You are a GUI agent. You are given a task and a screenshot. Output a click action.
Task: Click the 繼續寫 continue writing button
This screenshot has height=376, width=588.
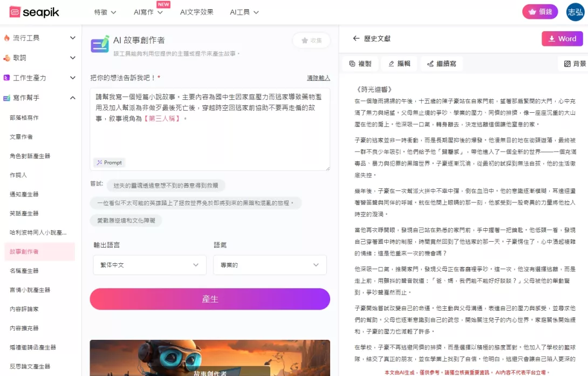pos(441,64)
